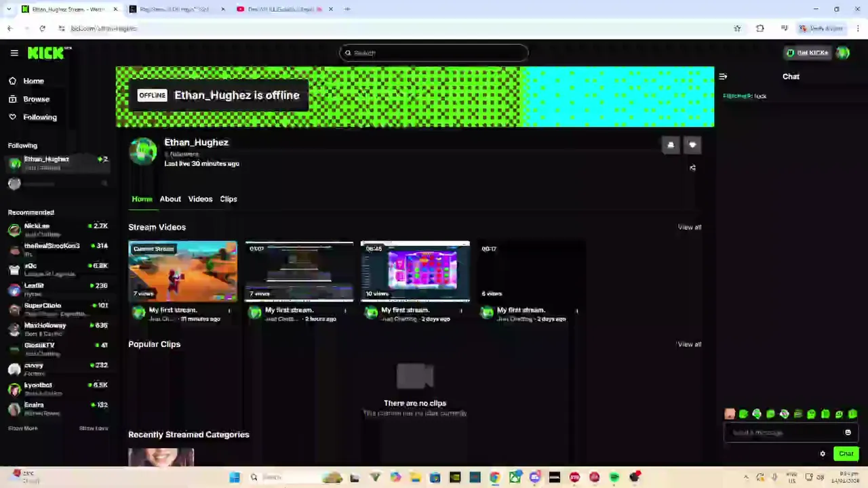Reload the page in browser toolbar
This screenshot has width=868, height=488.
42,28
